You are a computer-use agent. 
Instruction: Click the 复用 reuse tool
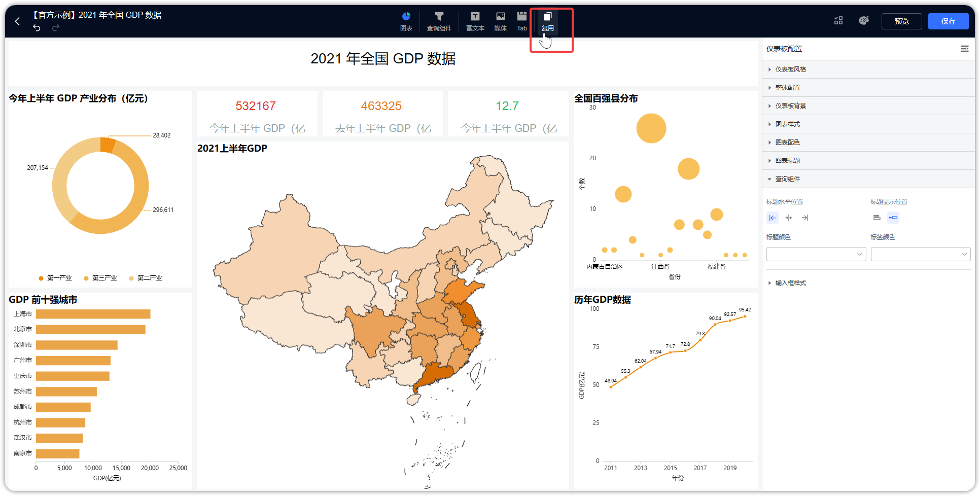[548, 21]
